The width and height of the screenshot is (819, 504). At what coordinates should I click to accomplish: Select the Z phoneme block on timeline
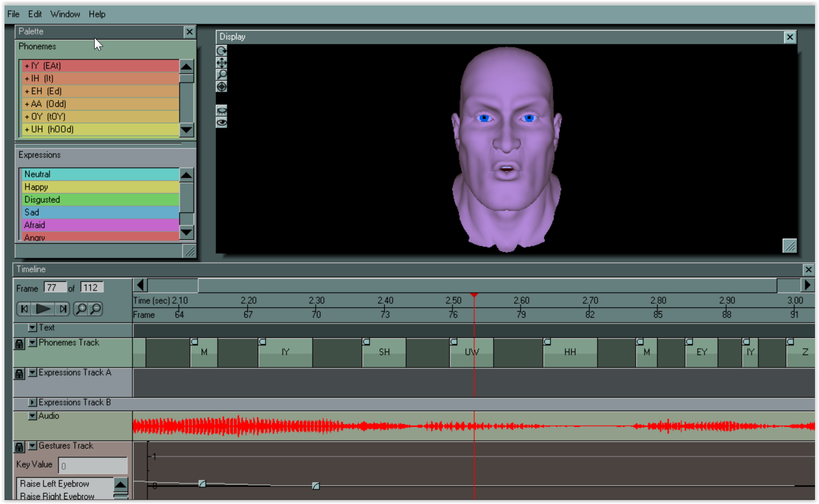pyautogui.click(x=801, y=352)
